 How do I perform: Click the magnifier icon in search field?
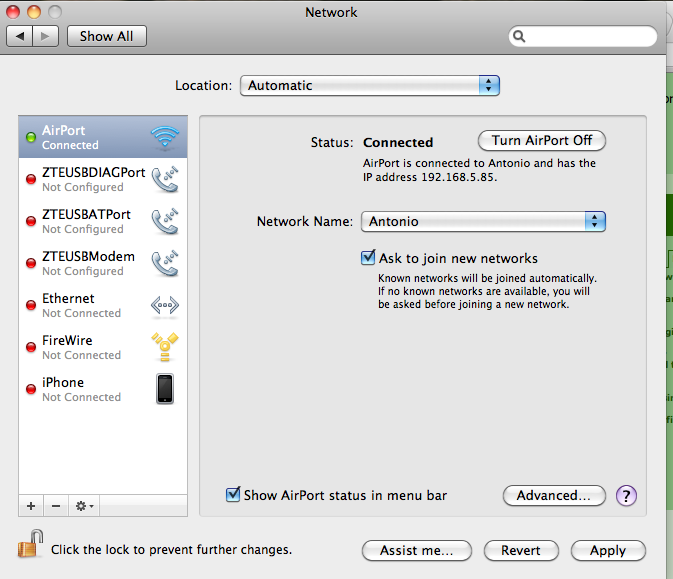519,36
